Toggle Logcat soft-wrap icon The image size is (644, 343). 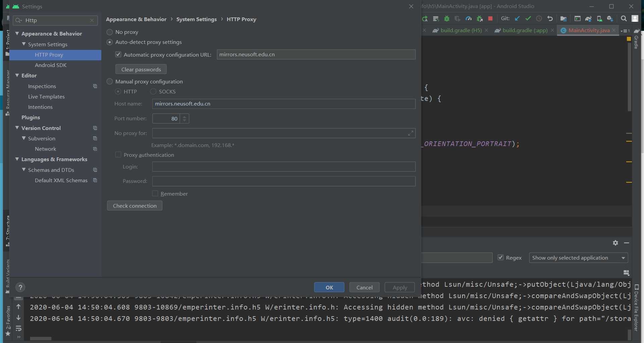pos(18,328)
